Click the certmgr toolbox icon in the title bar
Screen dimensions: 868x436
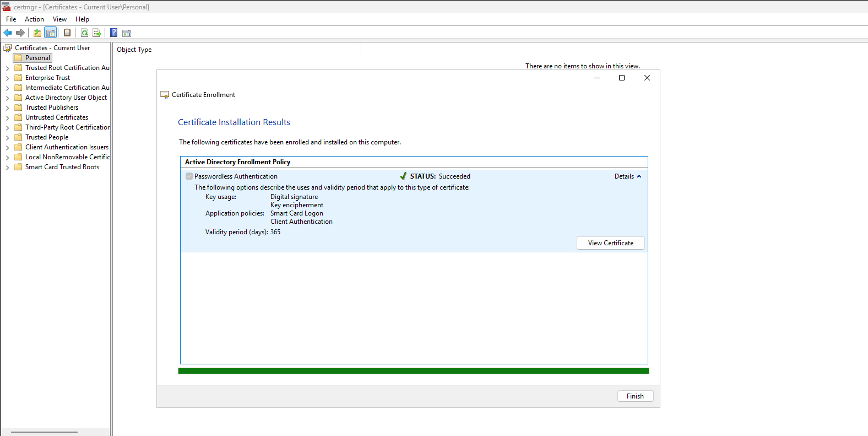coord(6,7)
